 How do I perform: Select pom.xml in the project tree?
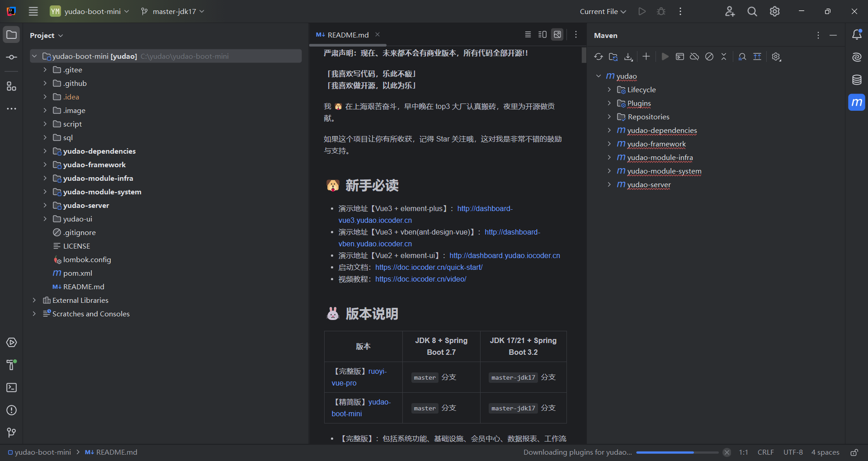78,273
